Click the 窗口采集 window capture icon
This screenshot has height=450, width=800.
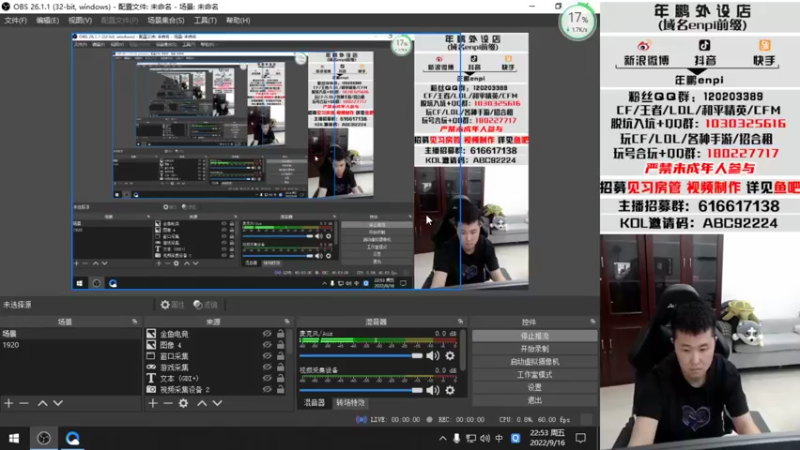pos(151,356)
